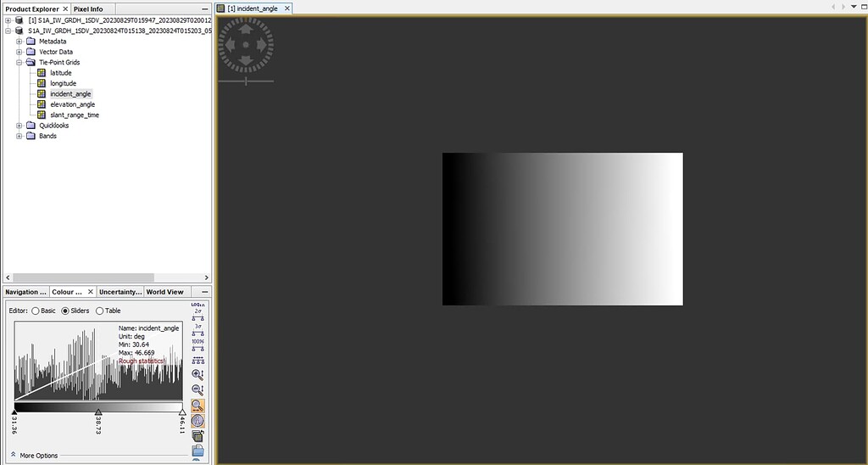Click the up arrow on navigation compass

[246, 28]
